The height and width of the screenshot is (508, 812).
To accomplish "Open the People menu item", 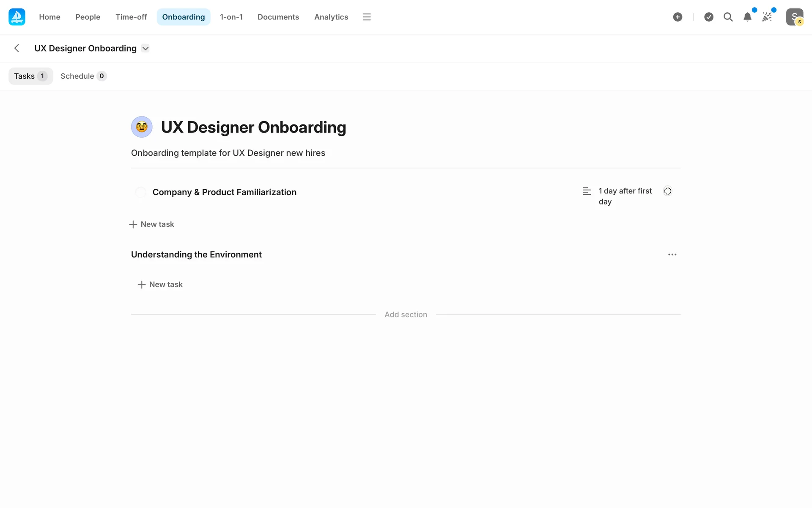I will click(x=88, y=17).
